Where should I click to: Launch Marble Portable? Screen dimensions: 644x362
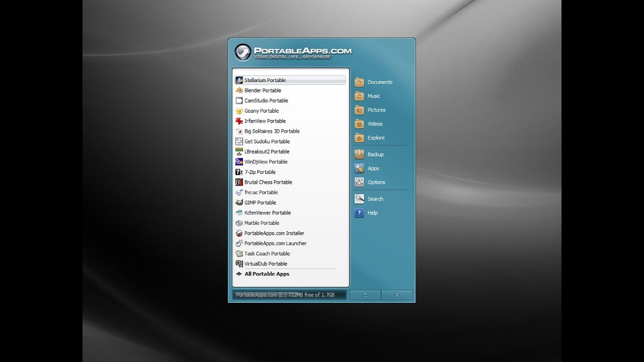tap(262, 223)
